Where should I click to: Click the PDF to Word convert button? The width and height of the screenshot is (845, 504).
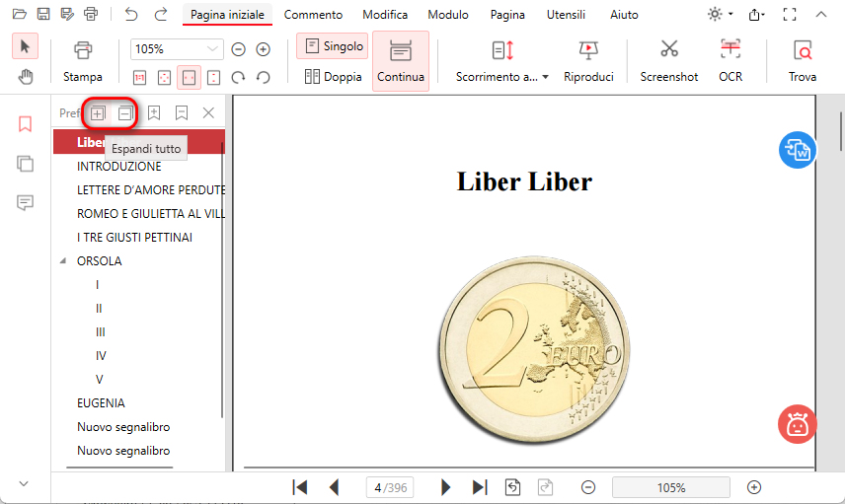[x=798, y=150]
